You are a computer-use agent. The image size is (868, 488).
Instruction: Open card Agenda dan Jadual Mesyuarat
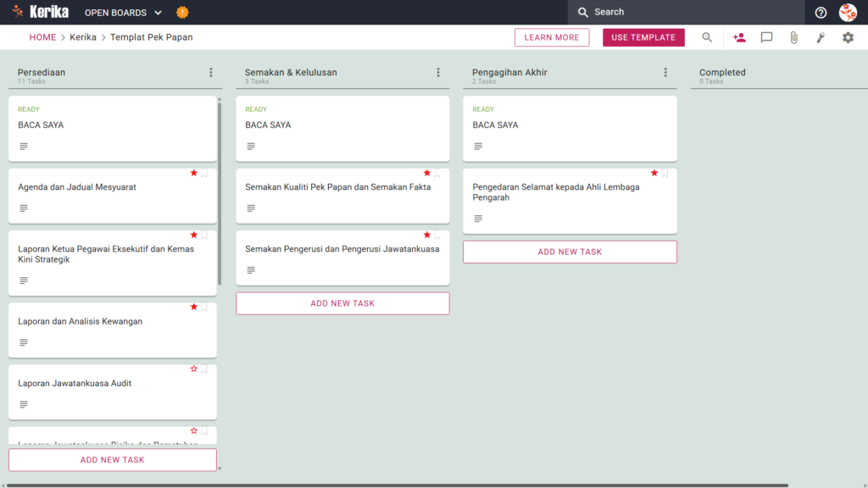113,196
